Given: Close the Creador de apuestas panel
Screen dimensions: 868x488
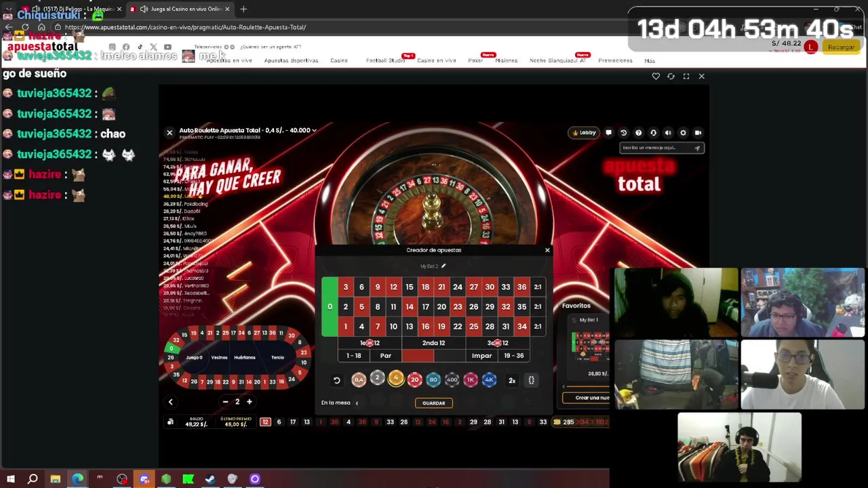Looking at the screenshot, I should click(547, 250).
